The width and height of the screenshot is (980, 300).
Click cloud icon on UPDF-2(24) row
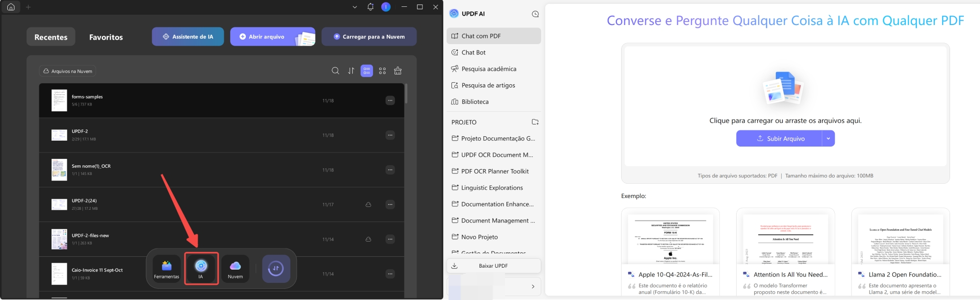point(368,204)
